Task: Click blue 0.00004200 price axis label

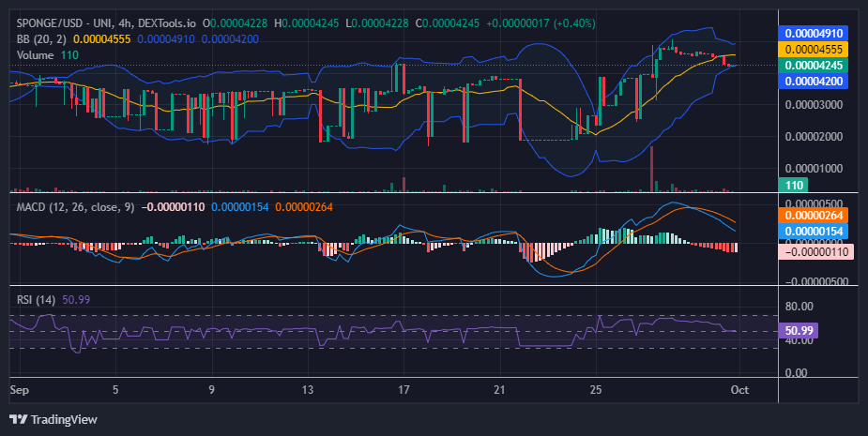Action: [814, 82]
